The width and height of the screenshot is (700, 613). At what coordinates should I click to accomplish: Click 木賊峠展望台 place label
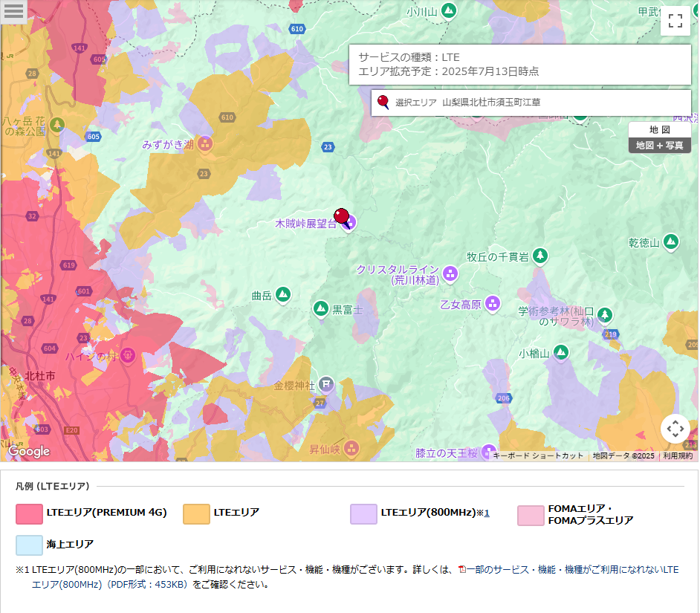306,224
